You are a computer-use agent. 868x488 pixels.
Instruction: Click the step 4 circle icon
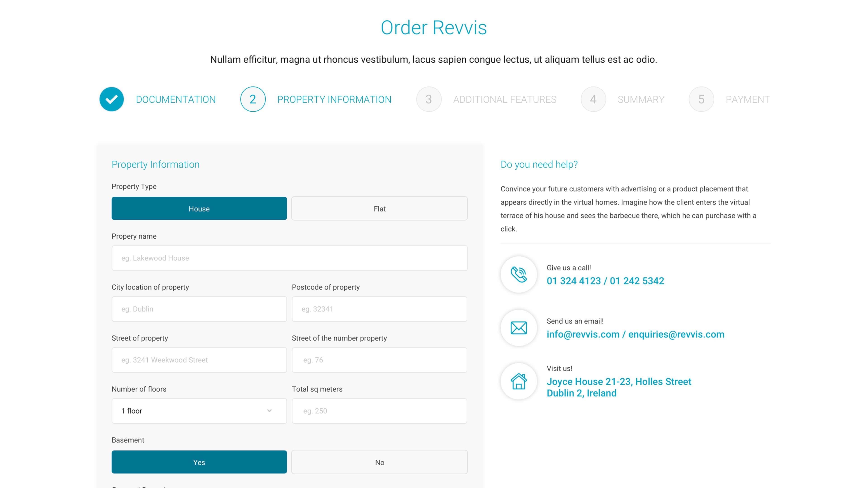pos(593,99)
